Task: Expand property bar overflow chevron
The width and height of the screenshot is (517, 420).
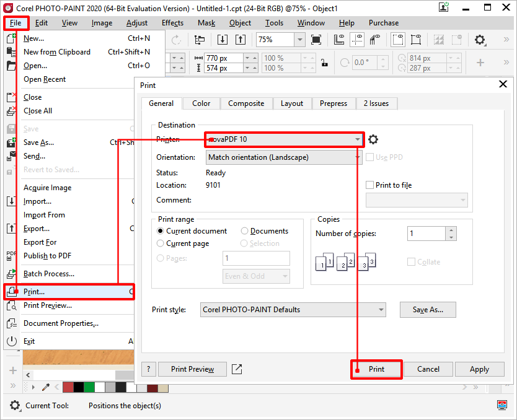Action: click(506, 63)
